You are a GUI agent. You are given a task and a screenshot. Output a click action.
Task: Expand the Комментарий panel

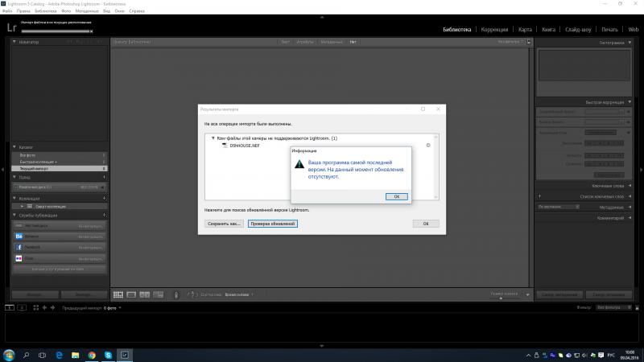(x=630, y=218)
